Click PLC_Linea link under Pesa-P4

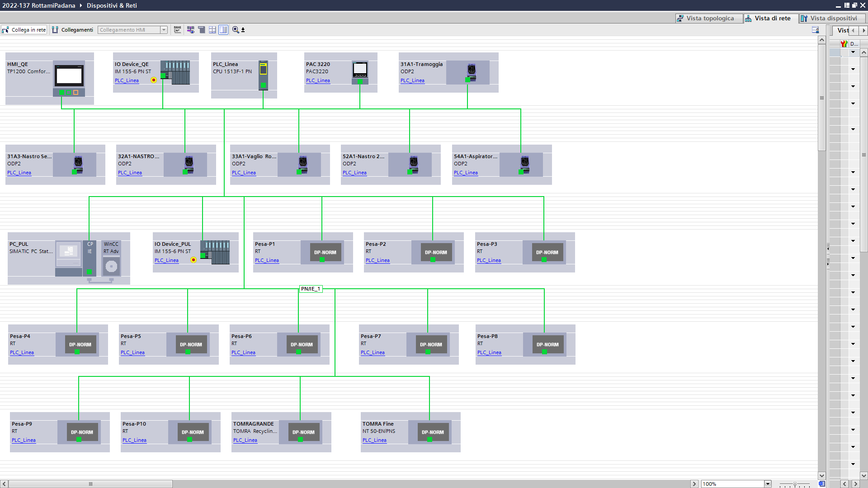tap(22, 352)
